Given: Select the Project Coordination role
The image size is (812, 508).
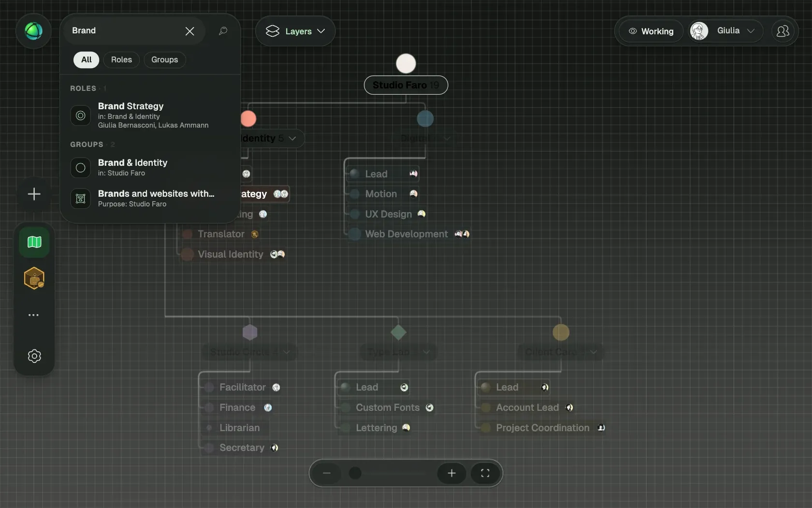Looking at the screenshot, I should pyautogui.click(x=542, y=428).
